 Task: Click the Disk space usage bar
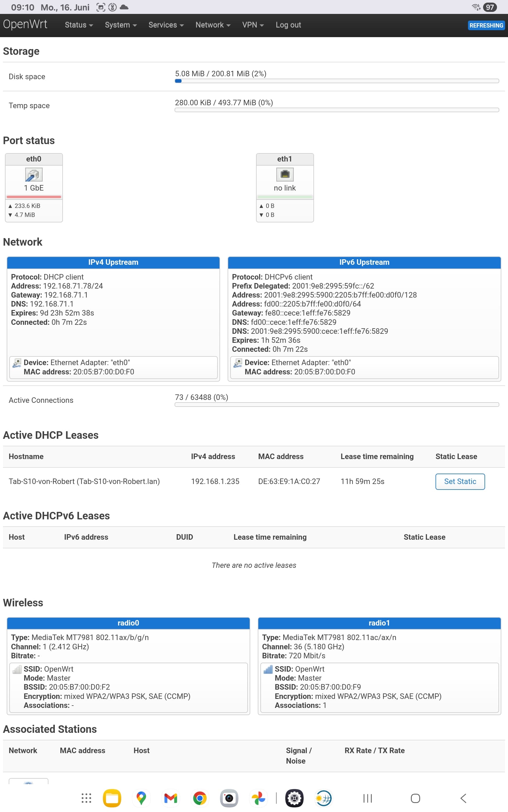click(337, 81)
